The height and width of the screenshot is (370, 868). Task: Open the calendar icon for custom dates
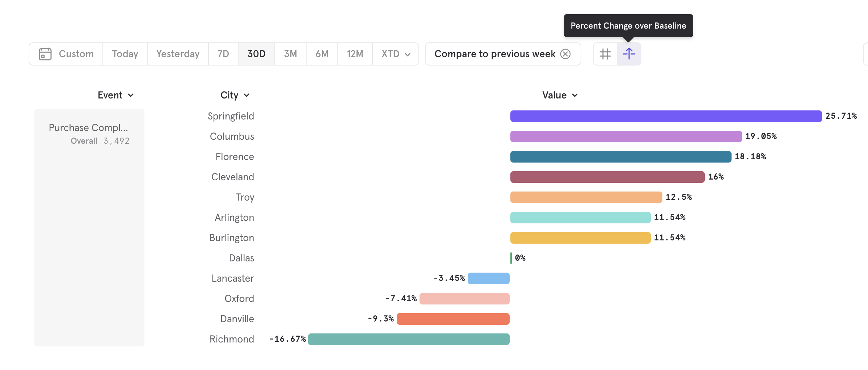pyautogui.click(x=45, y=54)
